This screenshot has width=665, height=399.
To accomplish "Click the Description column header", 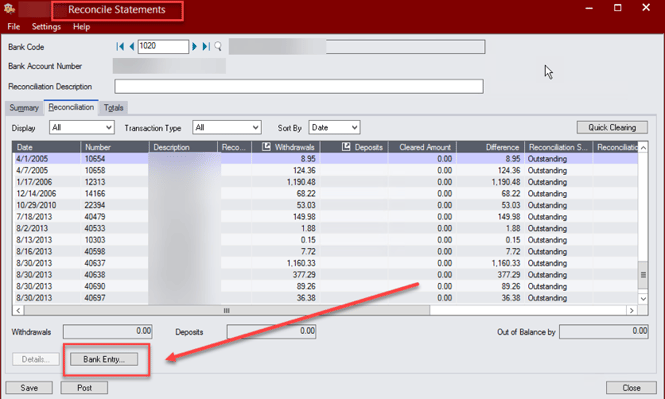I will pyautogui.click(x=183, y=147).
